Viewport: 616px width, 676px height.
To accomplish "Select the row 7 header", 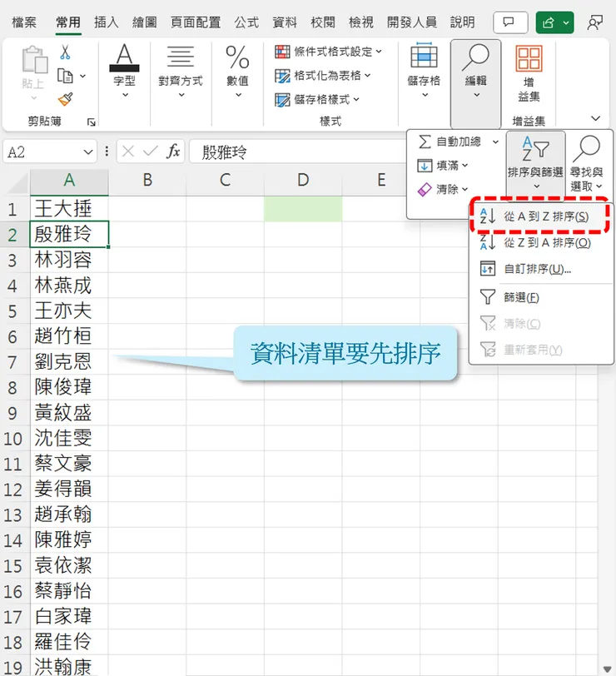I will pyautogui.click(x=13, y=361).
